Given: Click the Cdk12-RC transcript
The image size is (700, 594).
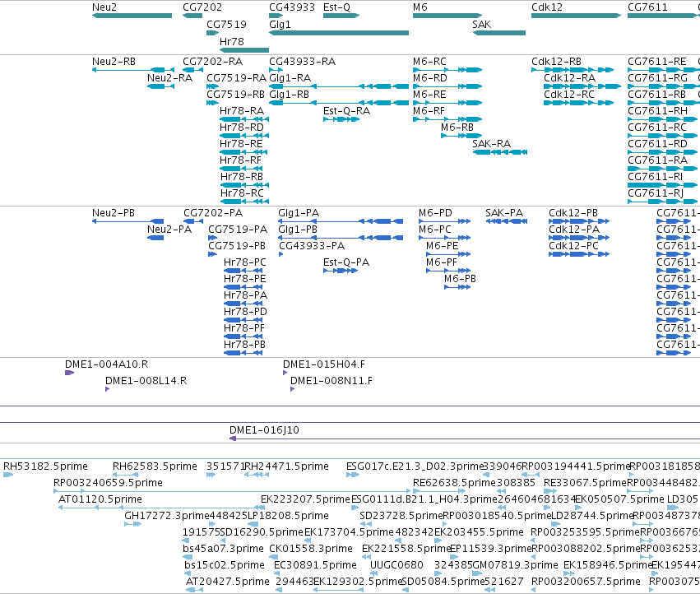Looking at the screenshot, I should tap(578, 103).
